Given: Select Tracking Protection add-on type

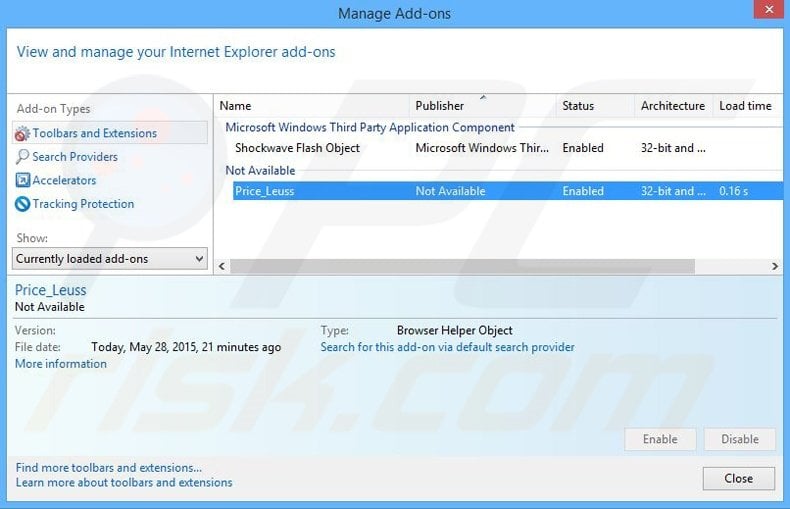Looking at the screenshot, I should [84, 204].
